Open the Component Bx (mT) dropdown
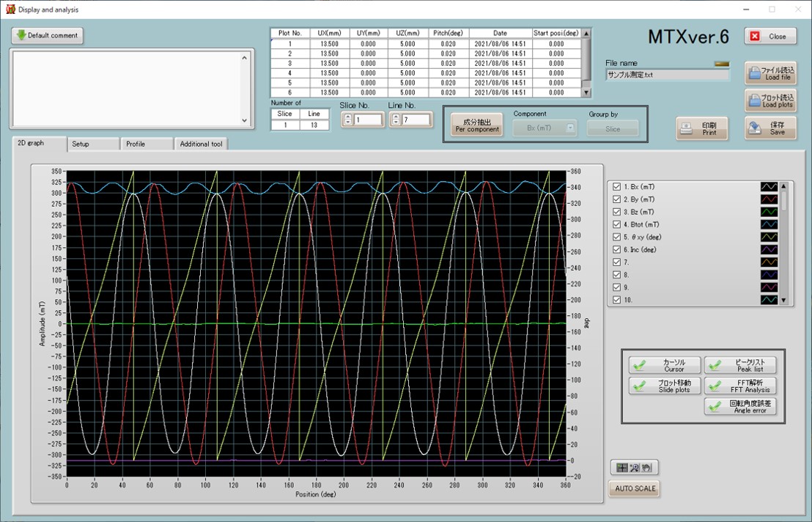The width and height of the screenshot is (812, 522). pos(545,128)
